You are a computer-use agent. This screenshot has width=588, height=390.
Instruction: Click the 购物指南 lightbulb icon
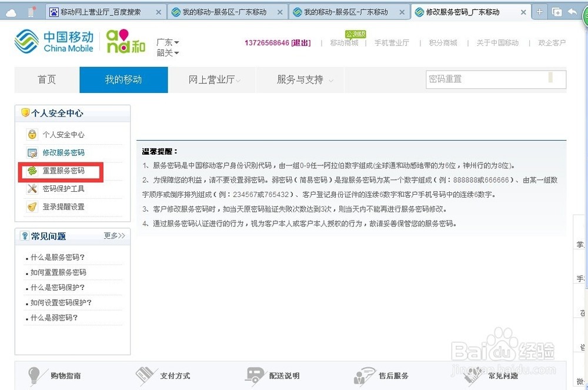35,375
